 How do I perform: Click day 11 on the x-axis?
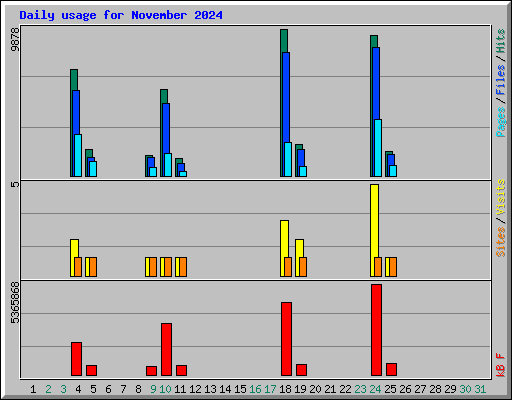(x=180, y=389)
